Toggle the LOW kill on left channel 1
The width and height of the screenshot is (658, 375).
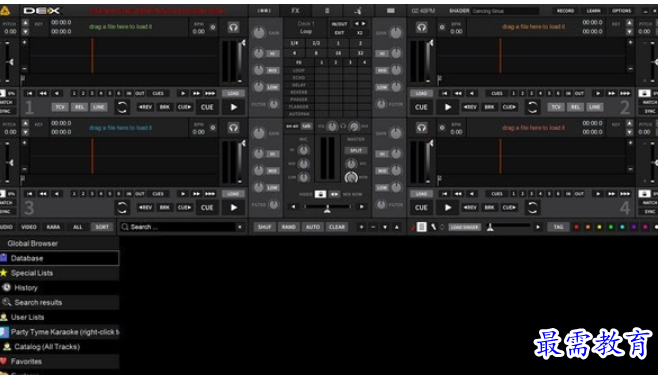click(272, 87)
